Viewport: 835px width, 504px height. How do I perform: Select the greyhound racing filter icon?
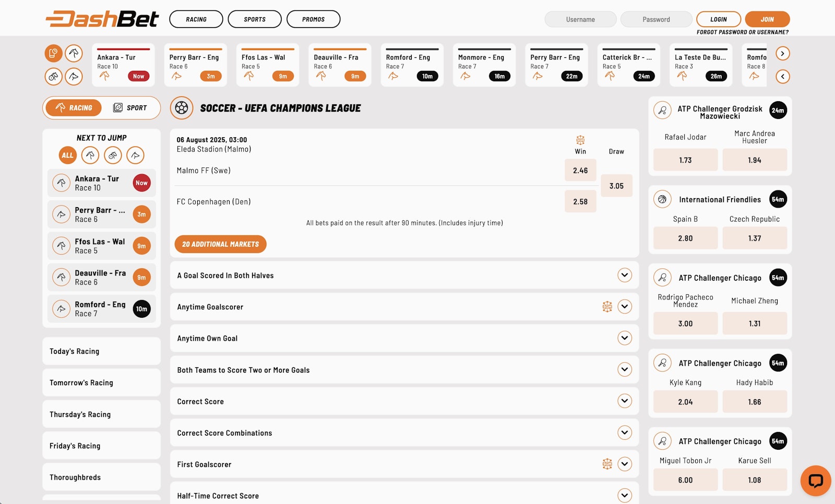pyautogui.click(x=74, y=76)
